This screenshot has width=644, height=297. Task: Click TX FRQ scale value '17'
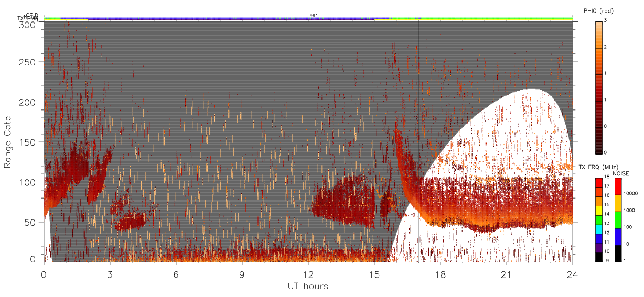607,186
